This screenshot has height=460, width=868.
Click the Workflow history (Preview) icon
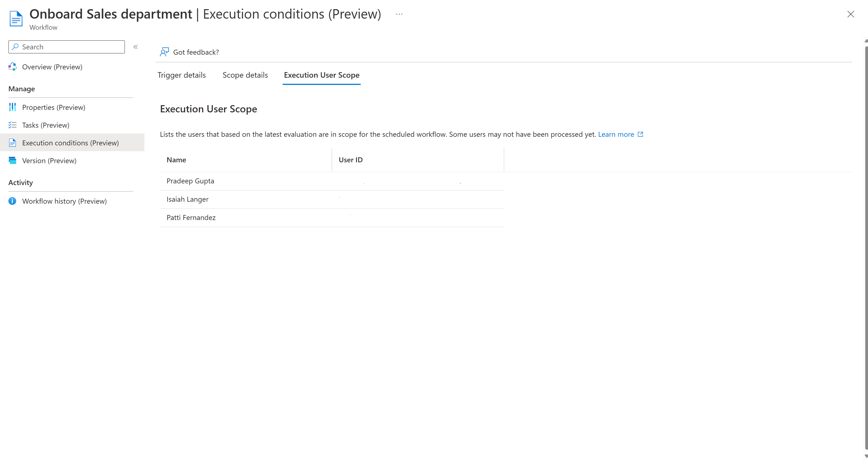[x=12, y=201]
